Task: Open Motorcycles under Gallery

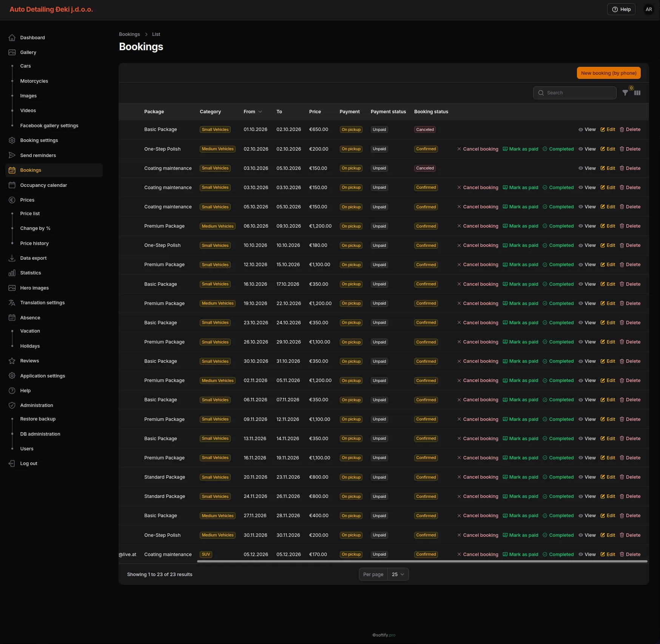Action: pos(34,81)
